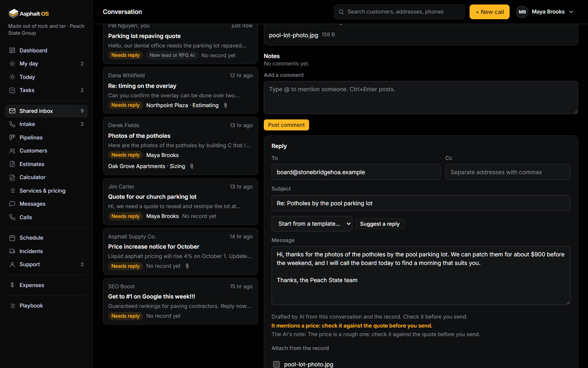The width and height of the screenshot is (588, 368).
Task: Click the Expenses dollar icon
Action: (12, 285)
